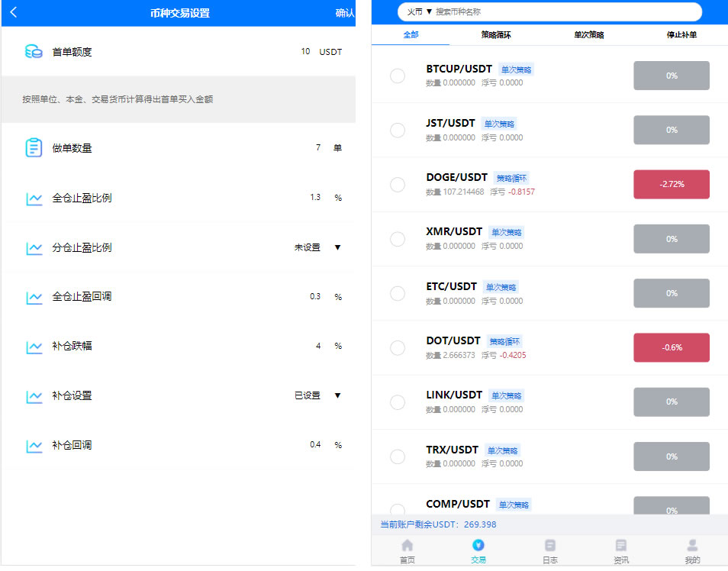Screen dimensions: 728x571
Task: Switch to the 策略循环 tab
Action: point(497,34)
